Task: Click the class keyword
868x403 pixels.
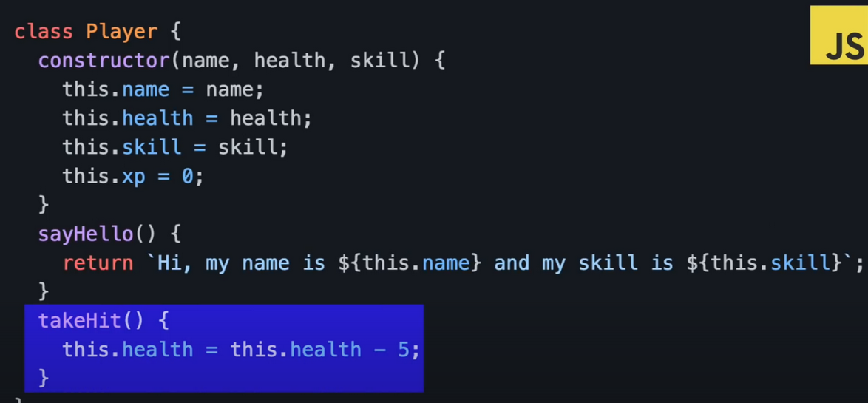Action: point(43,31)
